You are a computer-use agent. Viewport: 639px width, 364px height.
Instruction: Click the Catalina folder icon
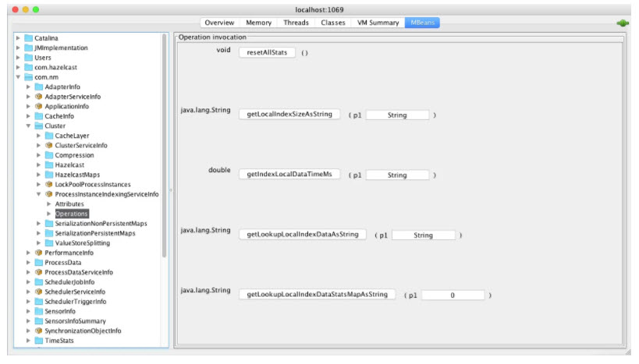pyautogui.click(x=29, y=38)
